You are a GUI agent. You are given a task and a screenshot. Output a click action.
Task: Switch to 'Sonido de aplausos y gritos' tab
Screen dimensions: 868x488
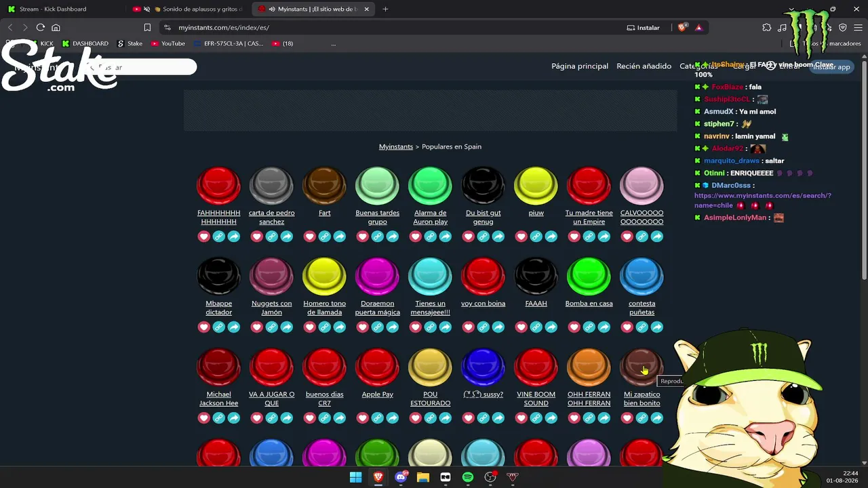(x=189, y=9)
